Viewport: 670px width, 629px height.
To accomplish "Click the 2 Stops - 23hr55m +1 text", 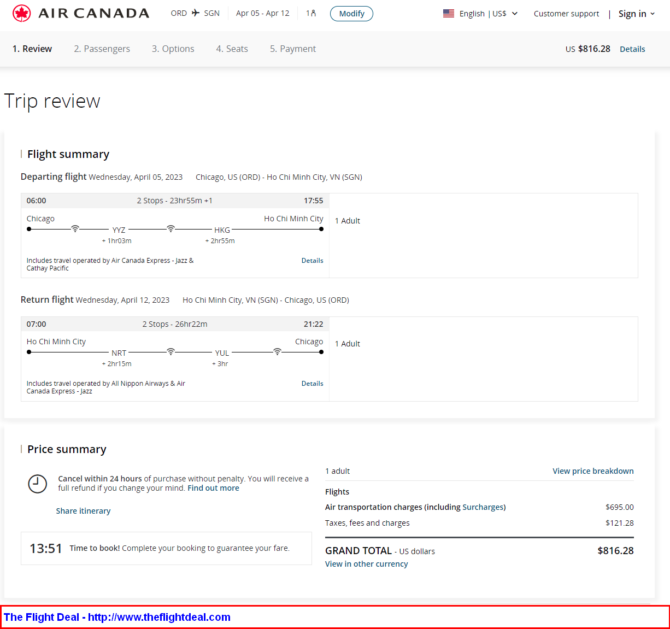I will 175,201.
